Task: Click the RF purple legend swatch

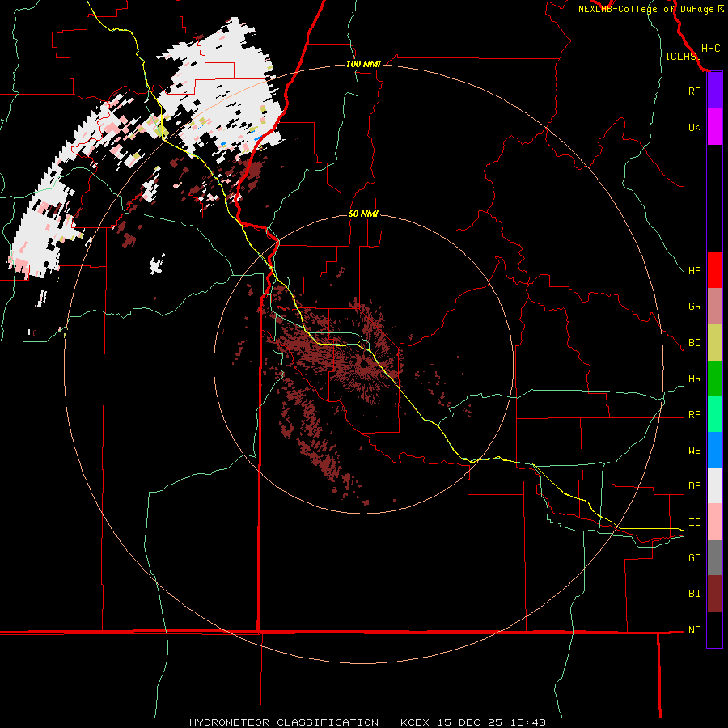Action: pyautogui.click(x=714, y=91)
